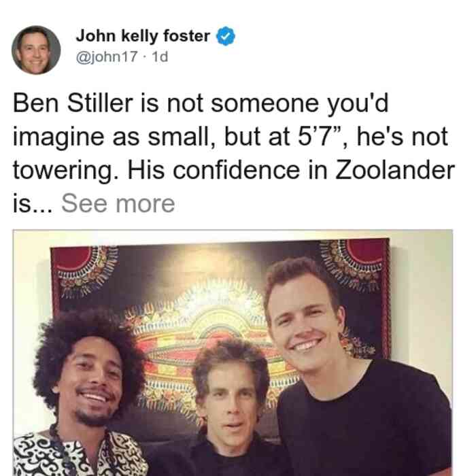Open the attached group photo
This screenshot has height=476, width=476.
pyautogui.click(x=233, y=353)
